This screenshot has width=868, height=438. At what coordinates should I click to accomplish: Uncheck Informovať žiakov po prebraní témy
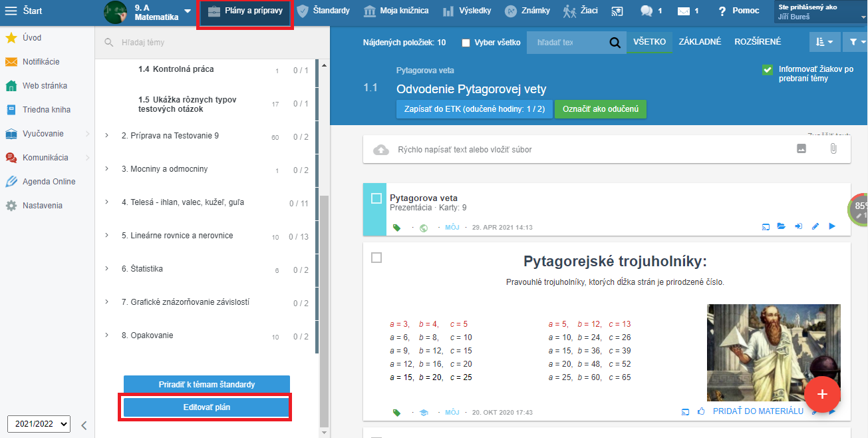[767, 69]
